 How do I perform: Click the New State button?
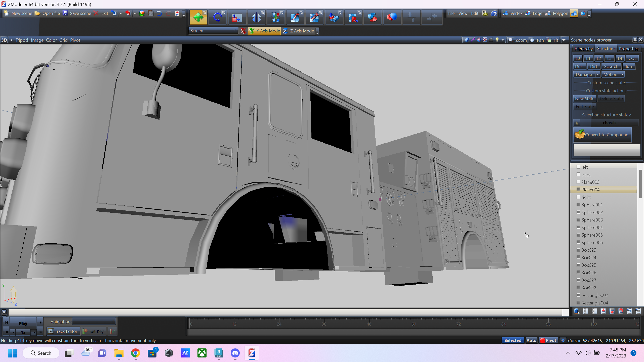584,99
